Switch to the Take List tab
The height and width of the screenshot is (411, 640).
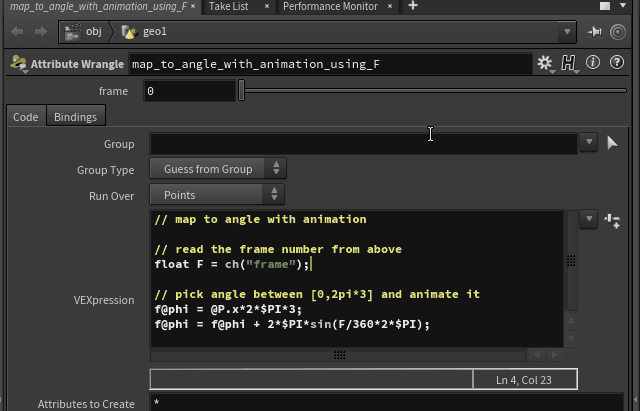click(229, 6)
